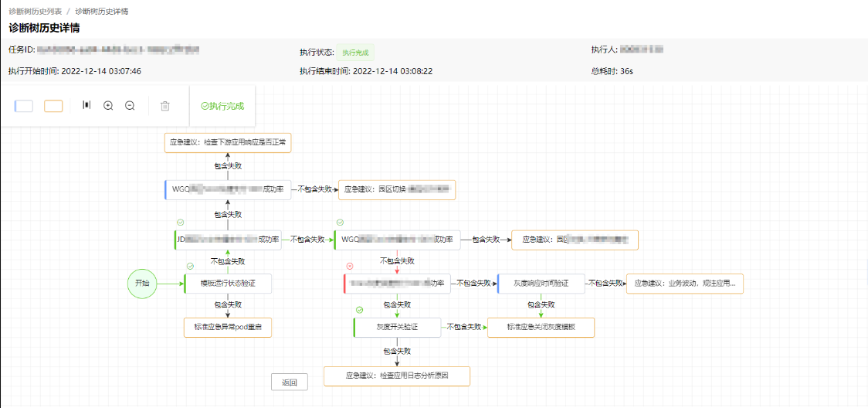This screenshot has width=868, height=408.
Task: Click 应急建议：检查下游应用响应是否正常 node
Action: 228,142
